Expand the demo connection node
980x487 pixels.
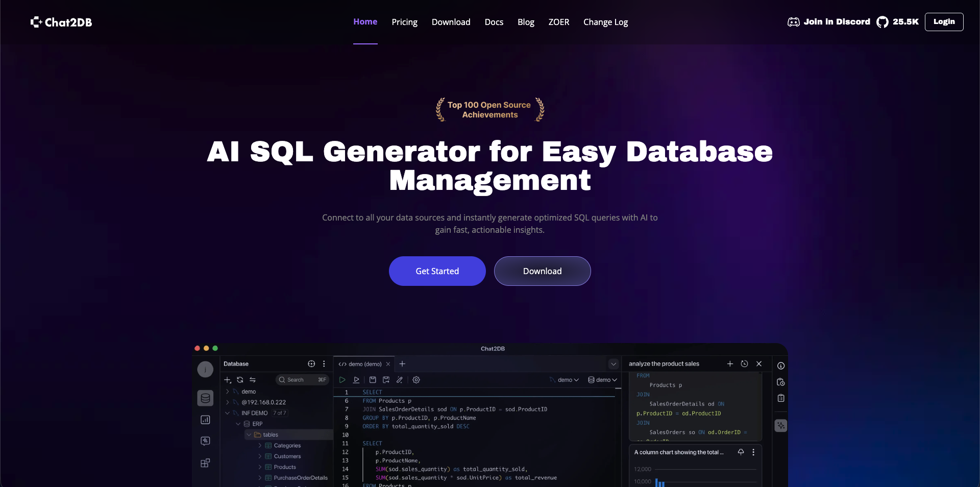click(x=228, y=392)
